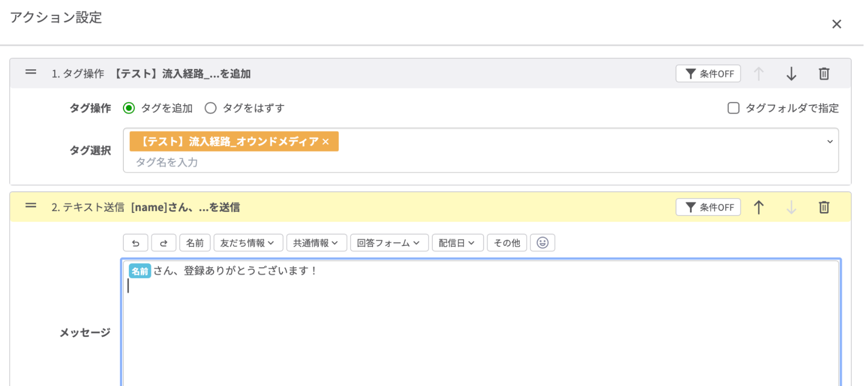Open 配信日 dropdown

click(x=458, y=243)
